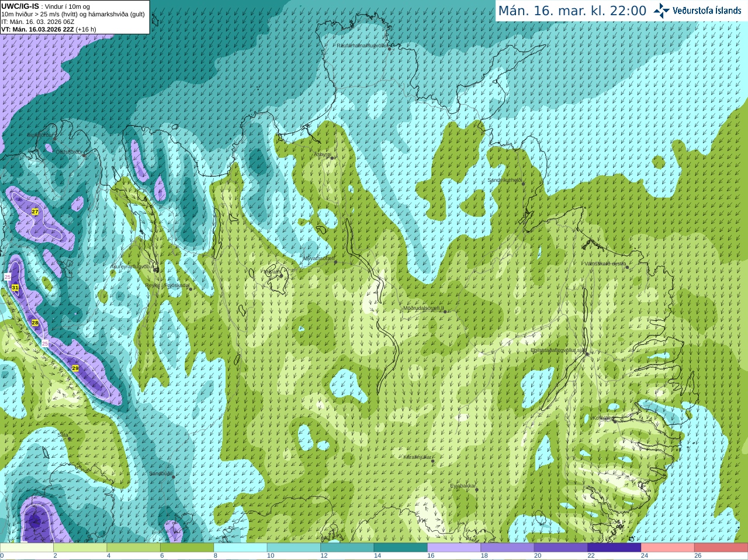Image resolution: width=748 pixels, height=560 pixels.
Task: Select the 24–26 m/s legend color
Action: (667, 548)
